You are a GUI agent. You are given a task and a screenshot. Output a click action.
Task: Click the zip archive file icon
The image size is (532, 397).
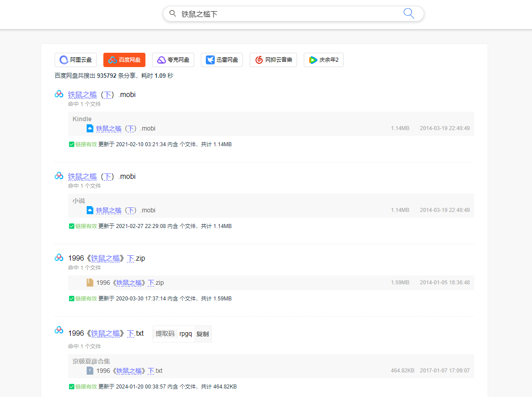coord(90,283)
